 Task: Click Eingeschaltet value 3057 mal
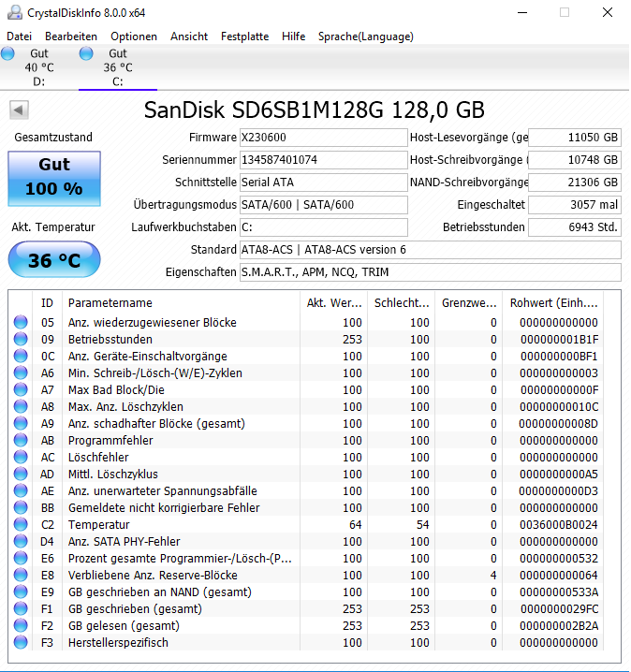point(575,205)
